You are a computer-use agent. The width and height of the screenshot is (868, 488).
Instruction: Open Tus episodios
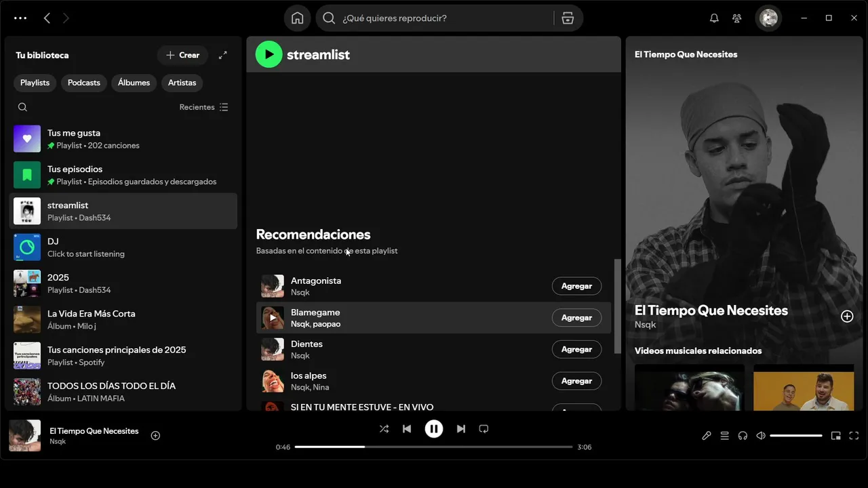pos(123,175)
